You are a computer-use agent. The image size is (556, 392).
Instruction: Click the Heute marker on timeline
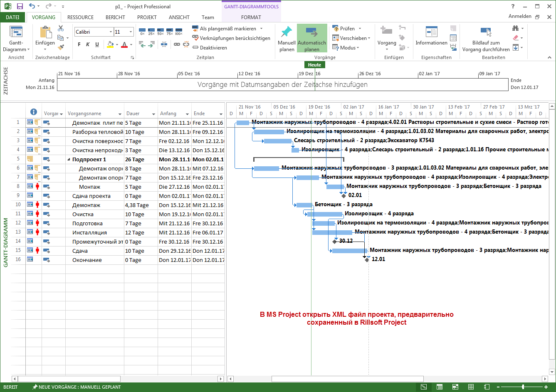(314, 65)
